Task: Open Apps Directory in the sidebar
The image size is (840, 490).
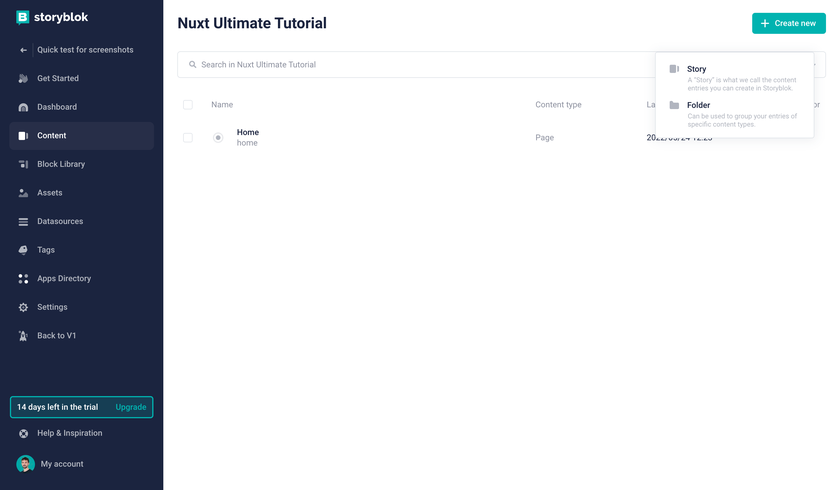Action: pyautogui.click(x=81, y=278)
